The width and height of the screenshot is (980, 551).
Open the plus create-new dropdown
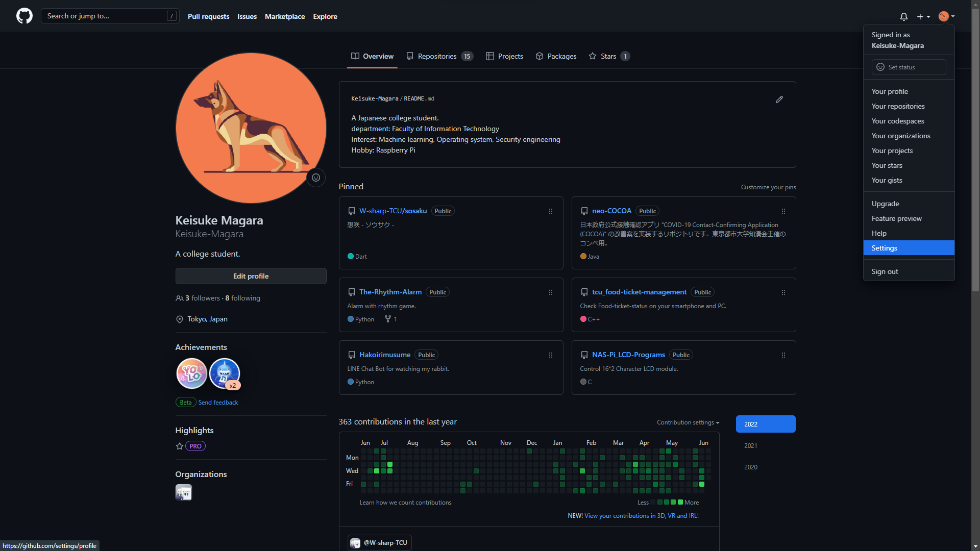(x=924, y=16)
